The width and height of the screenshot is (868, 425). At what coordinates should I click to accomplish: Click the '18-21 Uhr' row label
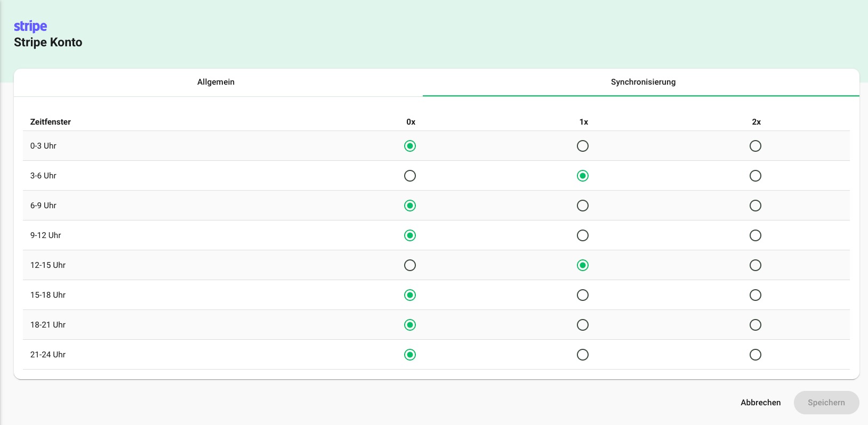click(48, 325)
